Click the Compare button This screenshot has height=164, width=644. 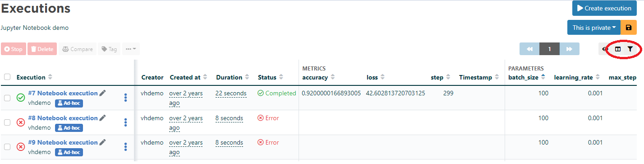pos(78,49)
